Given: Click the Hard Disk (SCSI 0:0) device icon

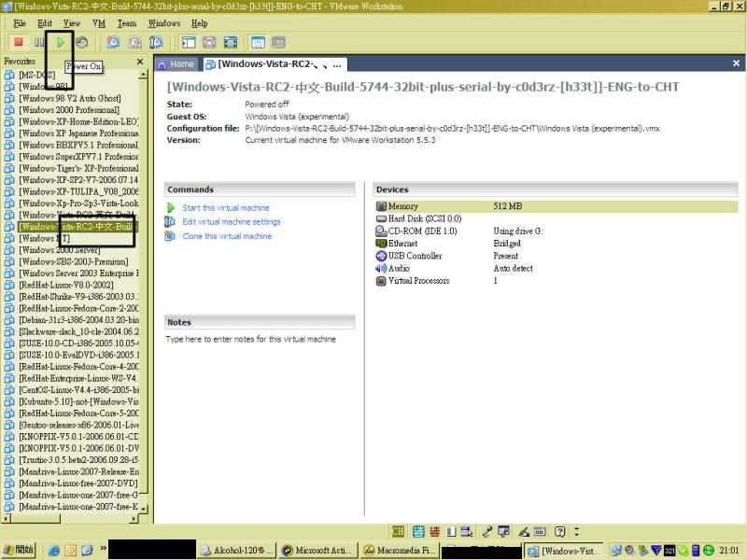Looking at the screenshot, I should click(x=381, y=218).
